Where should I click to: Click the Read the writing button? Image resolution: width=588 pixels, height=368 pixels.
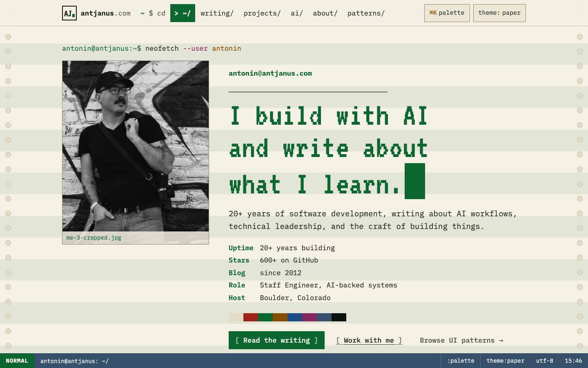tap(276, 340)
